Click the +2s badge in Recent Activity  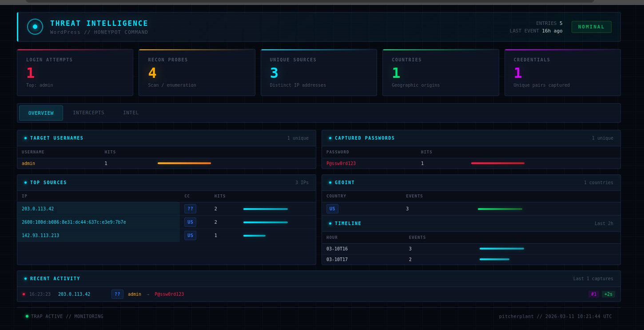coord(608,294)
